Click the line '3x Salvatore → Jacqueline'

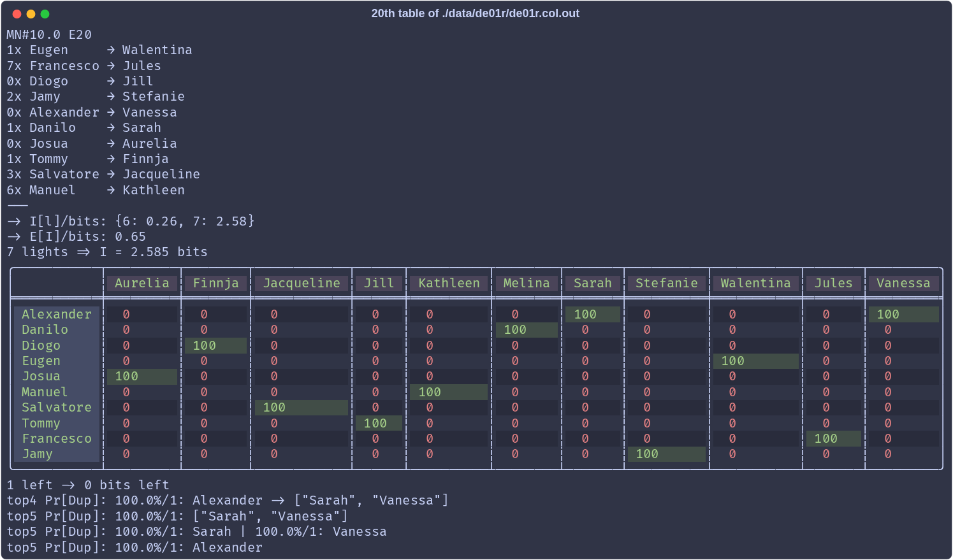103,174
